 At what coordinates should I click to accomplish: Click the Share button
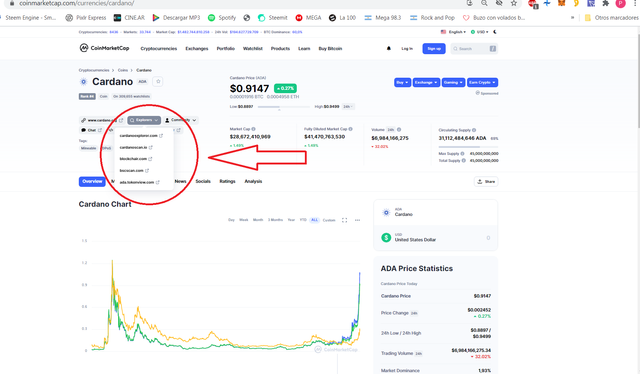coord(486,182)
